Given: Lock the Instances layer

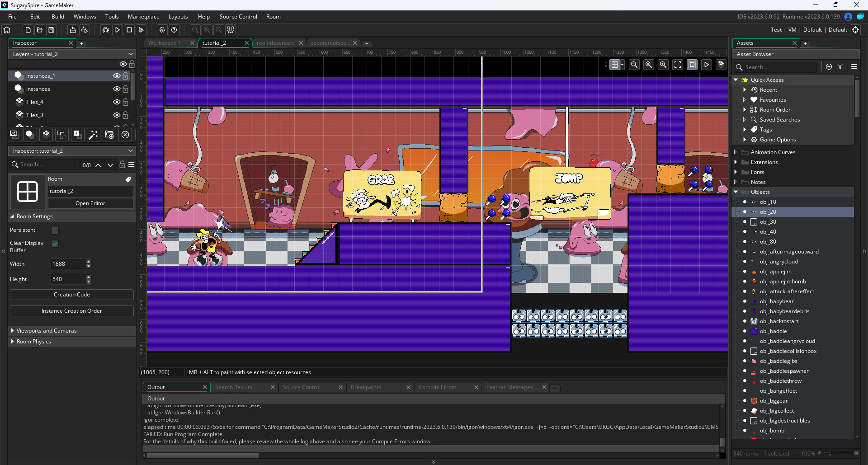Looking at the screenshot, I should pyautogui.click(x=125, y=89).
